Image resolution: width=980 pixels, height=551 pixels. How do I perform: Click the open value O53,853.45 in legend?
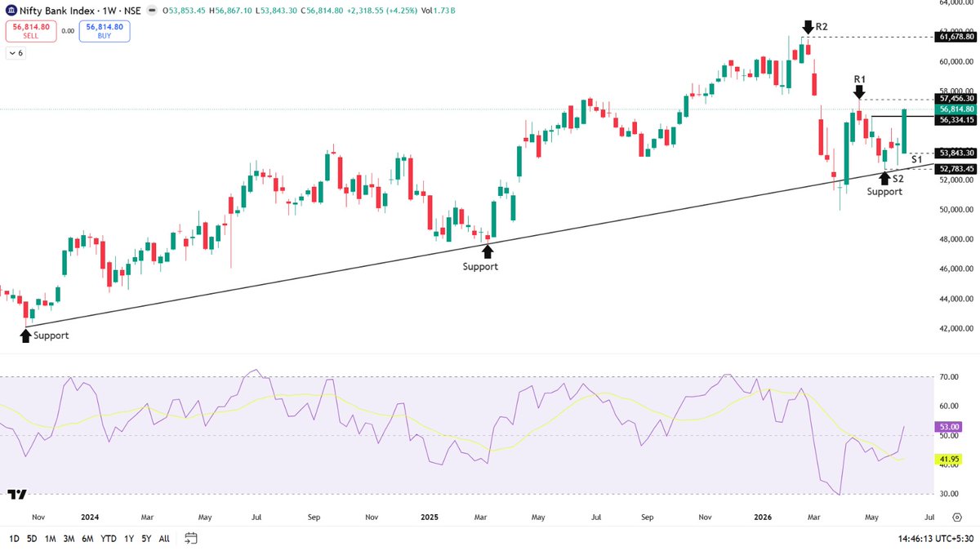pyautogui.click(x=185, y=11)
